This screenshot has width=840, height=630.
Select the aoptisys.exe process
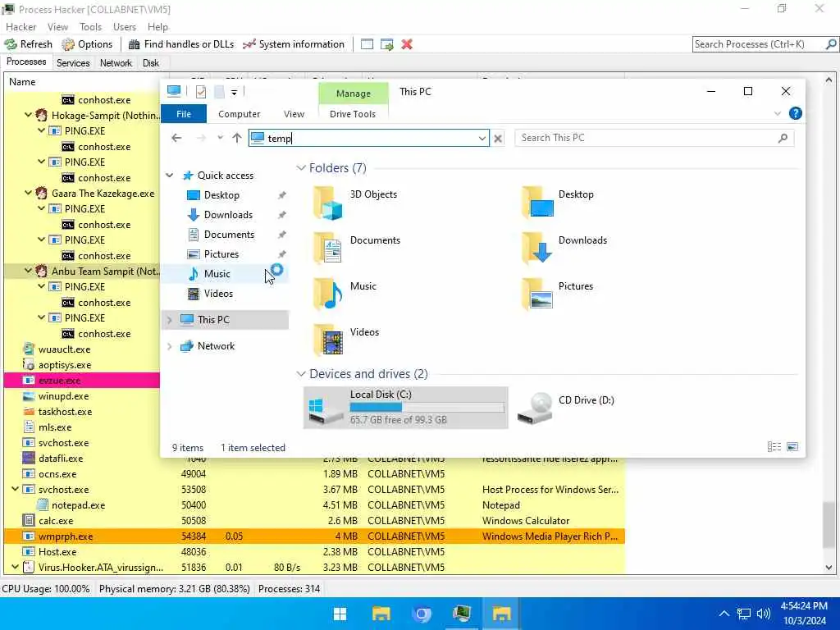tap(82, 365)
